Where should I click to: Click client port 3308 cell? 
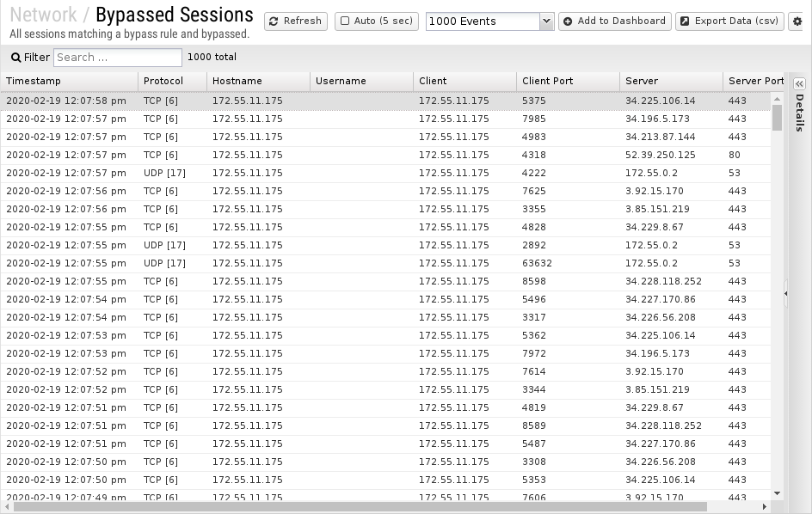[568, 462]
